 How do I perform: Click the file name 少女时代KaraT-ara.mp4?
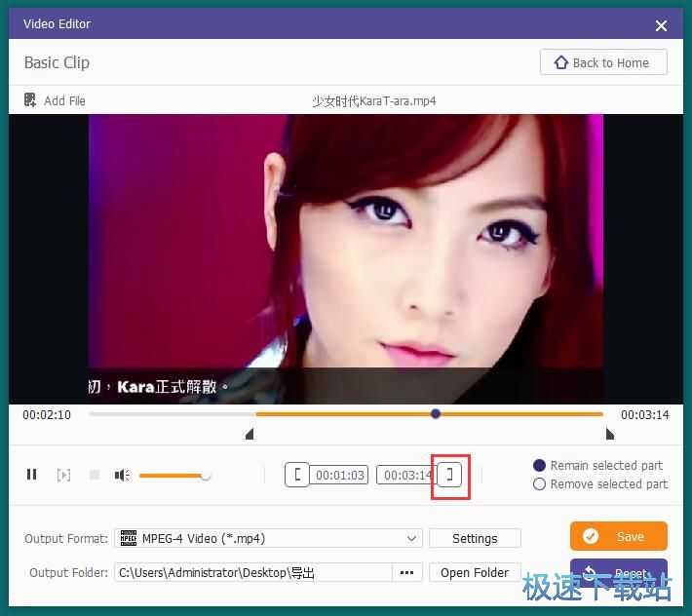click(x=374, y=101)
